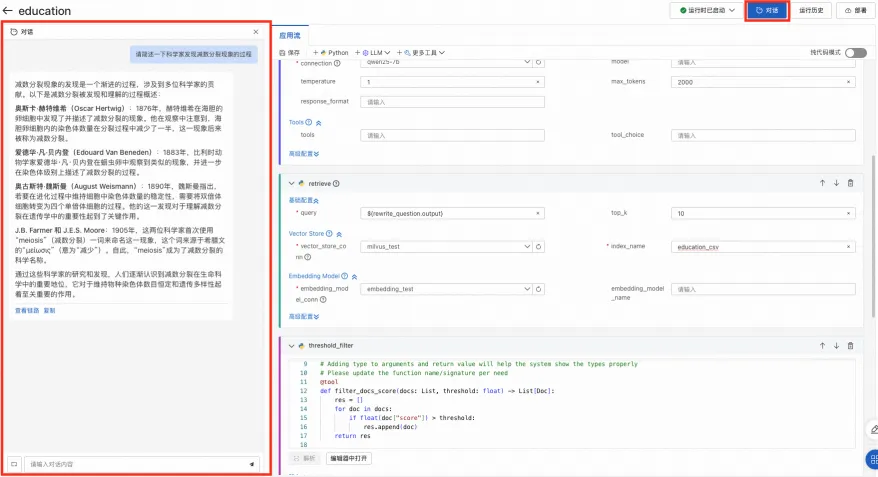Viewport: 878px width, 477px height.
Task: Click the greyed 解析 button
Action: click(305, 458)
